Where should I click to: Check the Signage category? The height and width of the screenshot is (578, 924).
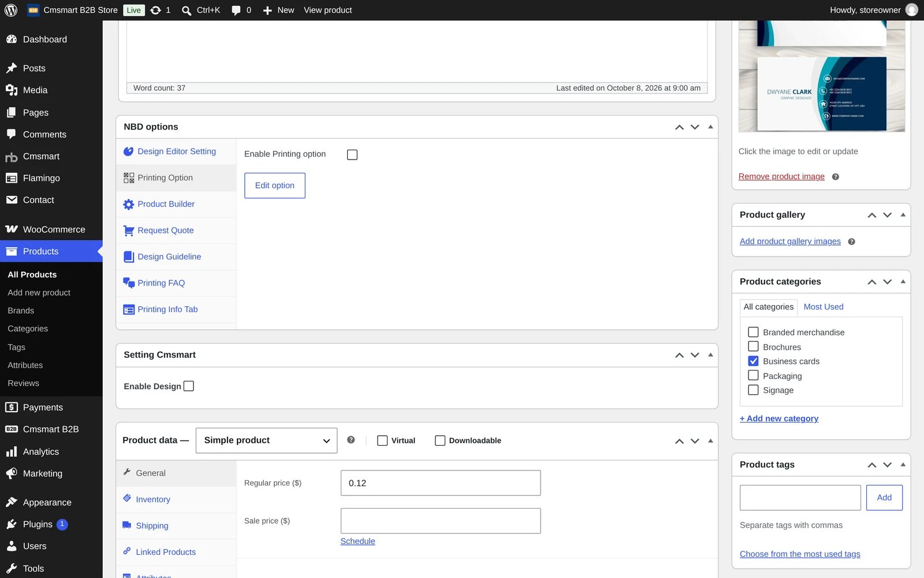coord(753,390)
